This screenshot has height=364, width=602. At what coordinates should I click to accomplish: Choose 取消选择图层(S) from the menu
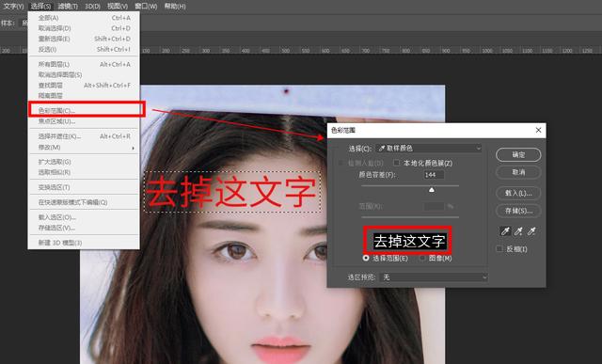pyautogui.click(x=84, y=74)
